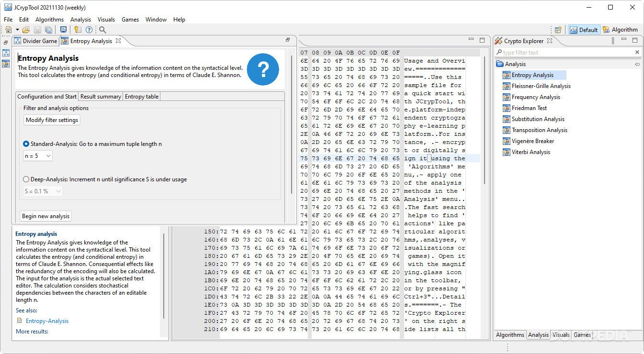Open Crypto Explorer view menu dots
Viewport: 644px width, 354px height.
click(x=613, y=41)
